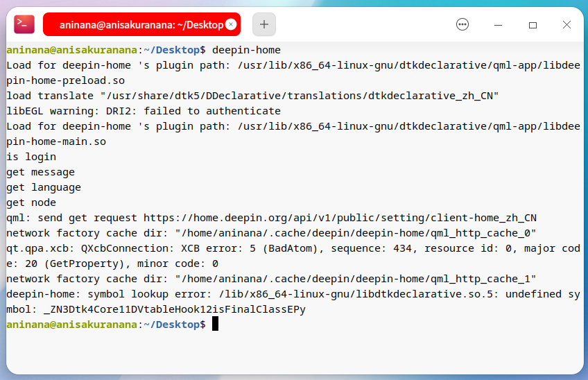The image size is (588, 380).
Task: Click the "get message" output line
Action: 40,172
